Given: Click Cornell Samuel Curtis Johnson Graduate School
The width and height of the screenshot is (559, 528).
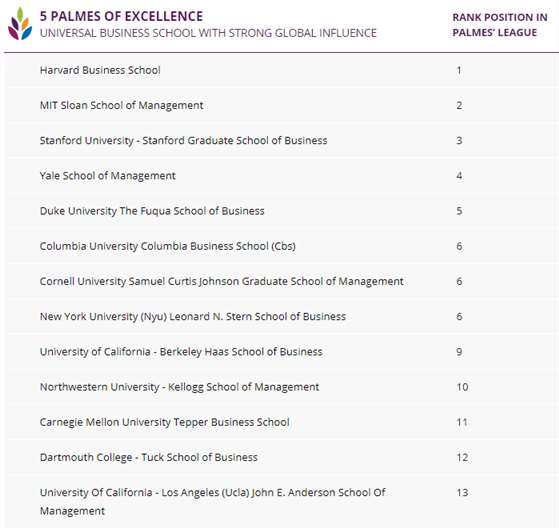Looking at the screenshot, I should pos(221,281).
